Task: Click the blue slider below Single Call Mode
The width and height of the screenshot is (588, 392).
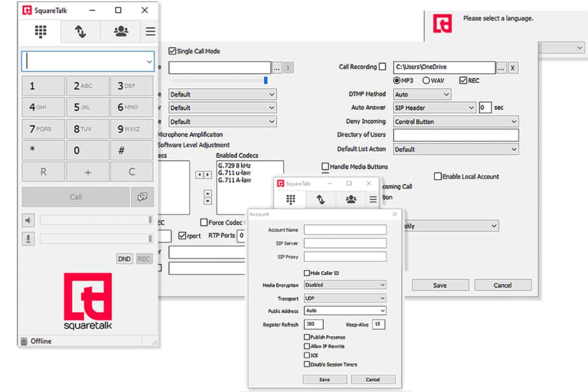Action: pos(265,81)
